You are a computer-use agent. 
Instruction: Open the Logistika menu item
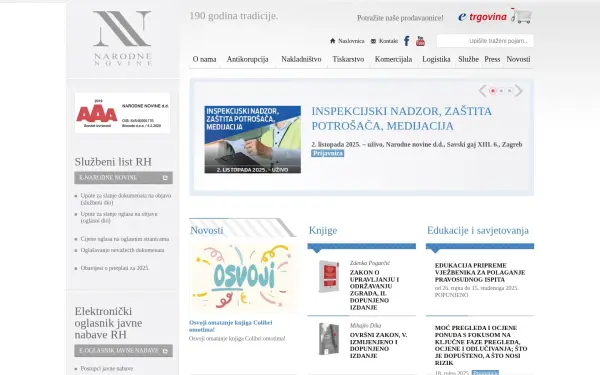tap(436, 59)
